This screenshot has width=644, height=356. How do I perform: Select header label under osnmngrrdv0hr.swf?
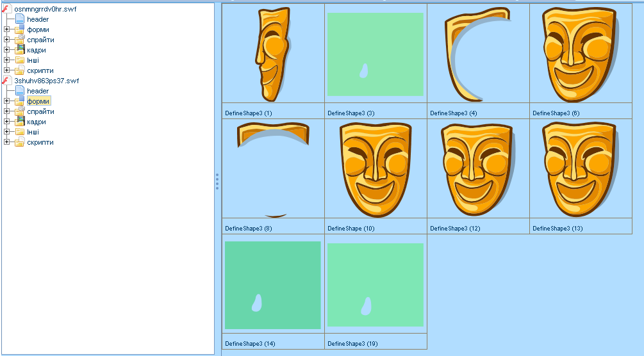(38, 19)
